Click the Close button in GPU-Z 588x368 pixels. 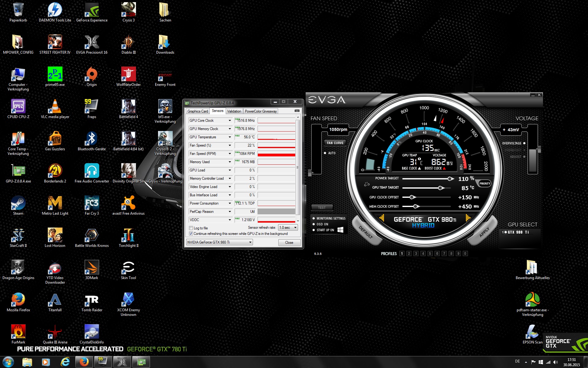pos(289,242)
